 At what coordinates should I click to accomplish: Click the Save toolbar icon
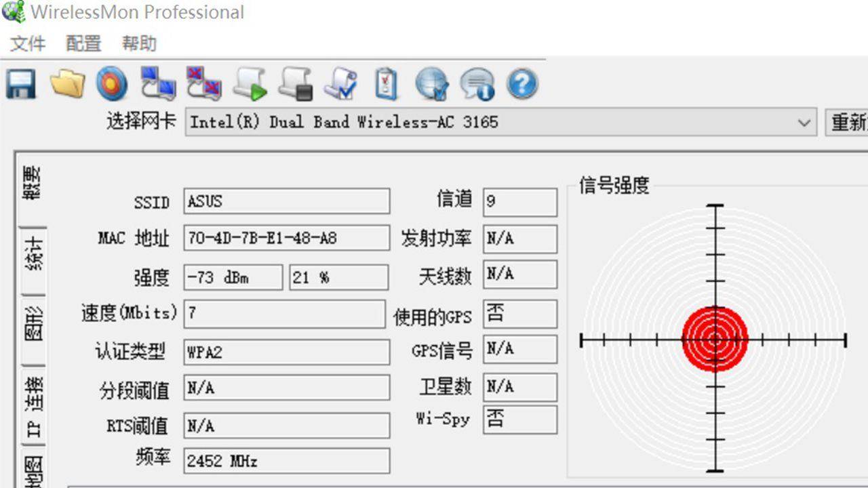(x=20, y=83)
